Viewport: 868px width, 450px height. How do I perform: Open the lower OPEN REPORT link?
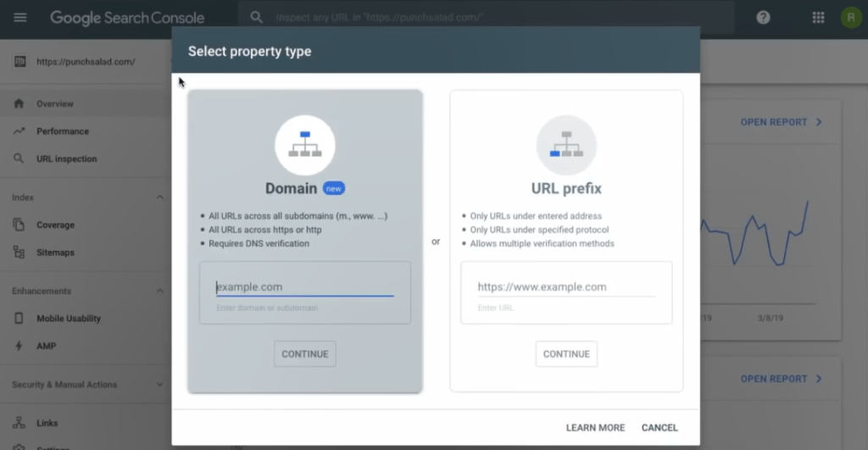(x=781, y=379)
